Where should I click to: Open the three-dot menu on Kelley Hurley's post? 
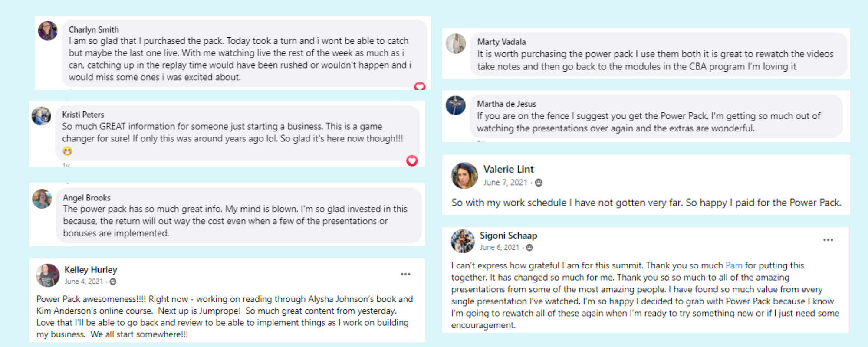click(x=405, y=274)
